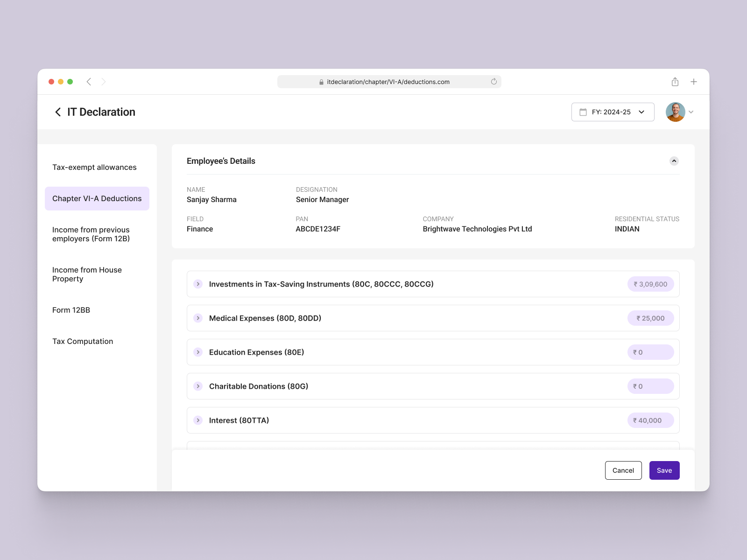Open the Tax Computation section

click(83, 341)
